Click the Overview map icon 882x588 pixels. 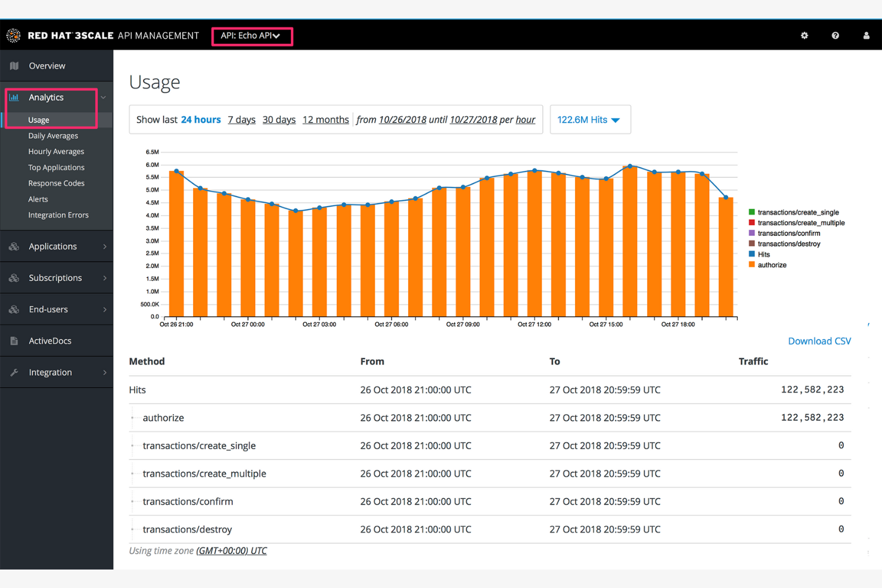click(x=14, y=66)
